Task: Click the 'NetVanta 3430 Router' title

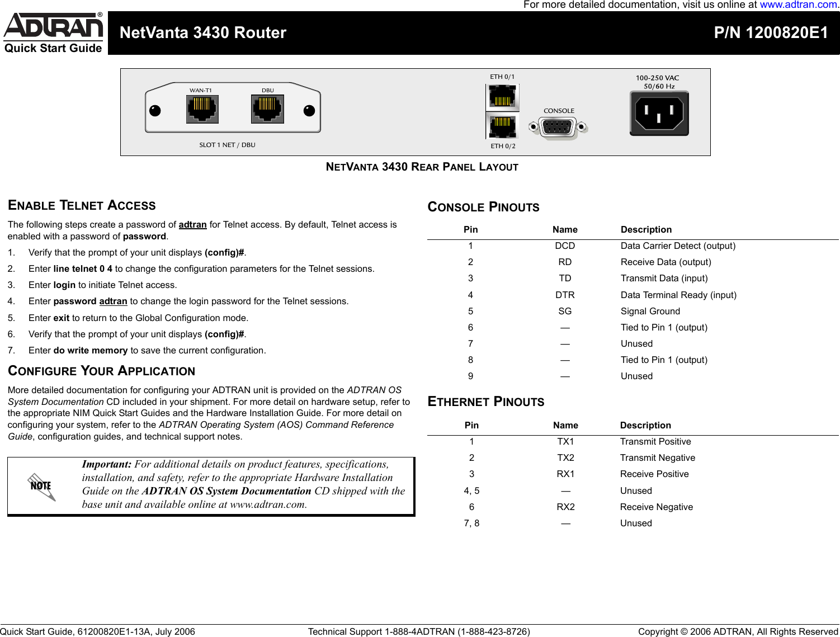Action: (x=203, y=33)
